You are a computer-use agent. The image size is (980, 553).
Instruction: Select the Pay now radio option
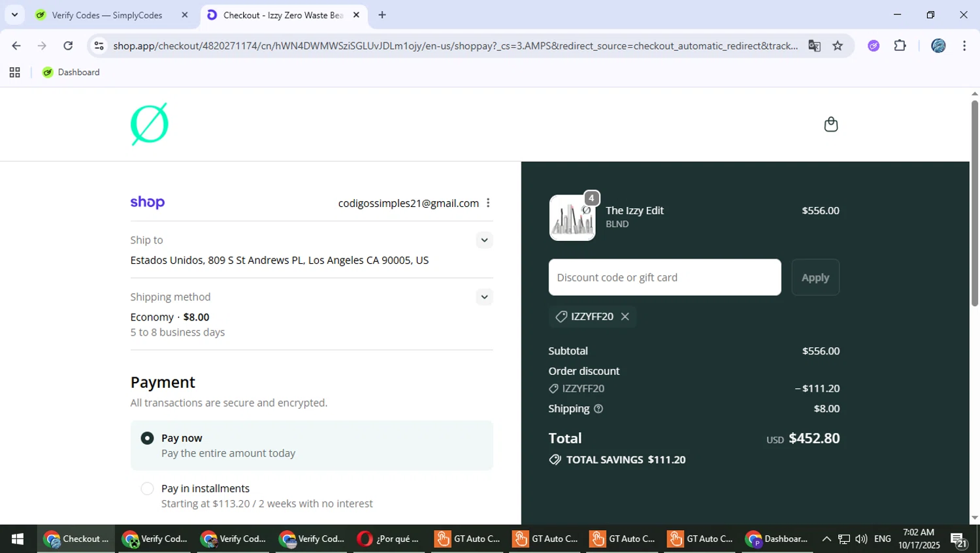[x=148, y=438]
